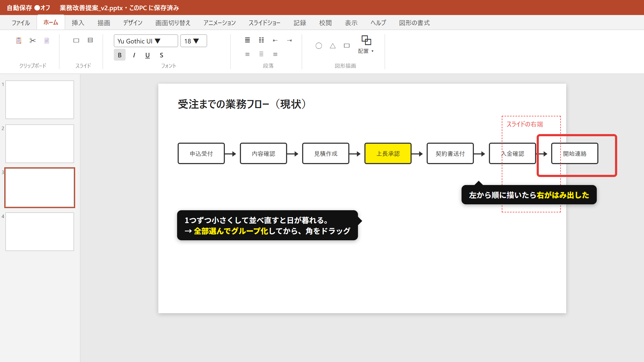Open the slide layout icon
Viewport: 644px width, 362px height.
(90, 40)
